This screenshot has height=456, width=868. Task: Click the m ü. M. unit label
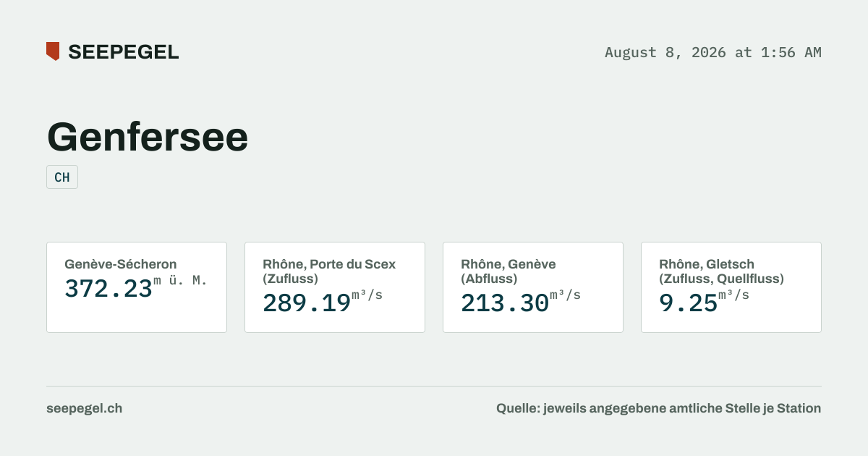[181, 281]
